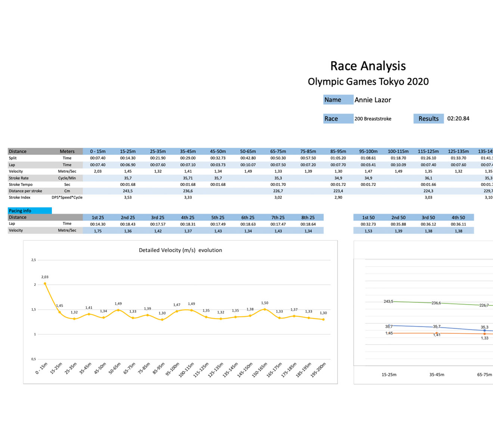The width and height of the screenshot is (493, 448).
Task: Click the "Stroke Rate" row label
Action: tap(19, 178)
